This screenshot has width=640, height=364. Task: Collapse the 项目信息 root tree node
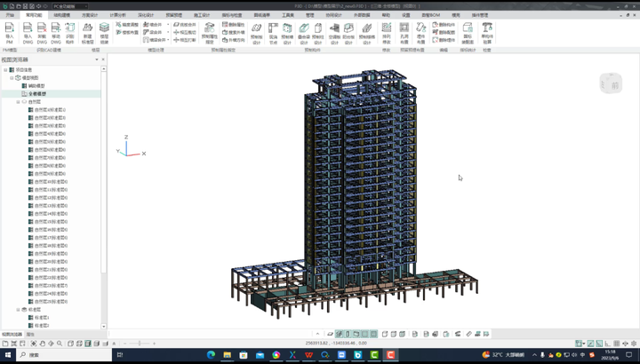click(4, 70)
